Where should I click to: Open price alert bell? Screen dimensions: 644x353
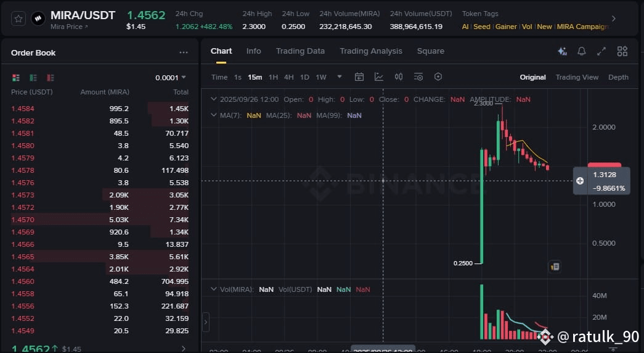click(x=582, y=51)
